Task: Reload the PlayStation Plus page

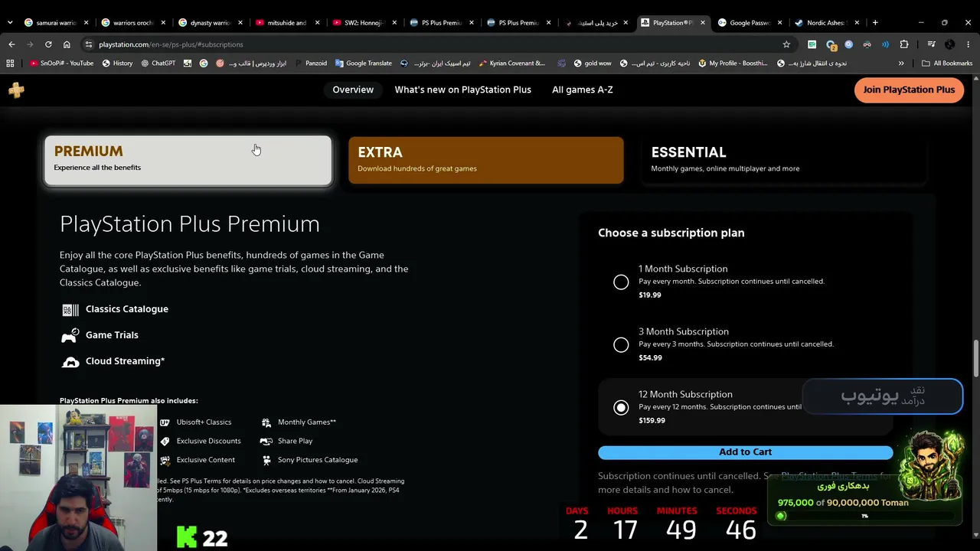Action: click(x=48, y=44)
